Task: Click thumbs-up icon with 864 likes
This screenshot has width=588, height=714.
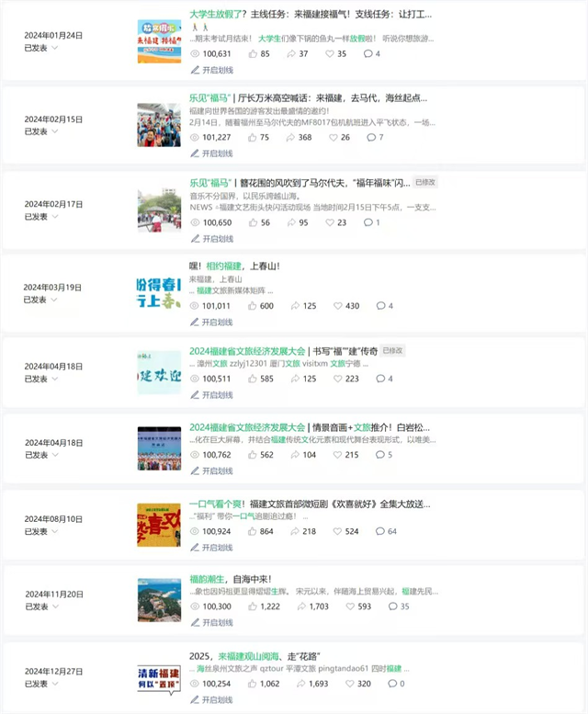Action: coord(253,531)
